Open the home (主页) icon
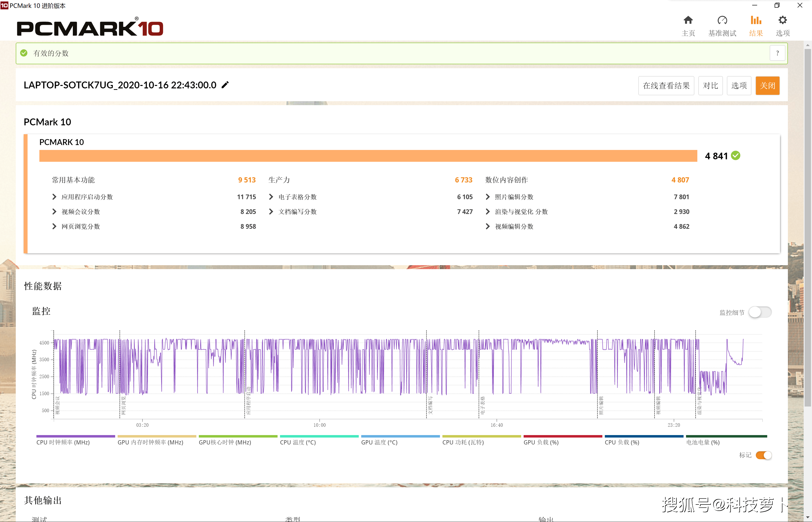This screenshot has width=812, height=522. (688, 20)
